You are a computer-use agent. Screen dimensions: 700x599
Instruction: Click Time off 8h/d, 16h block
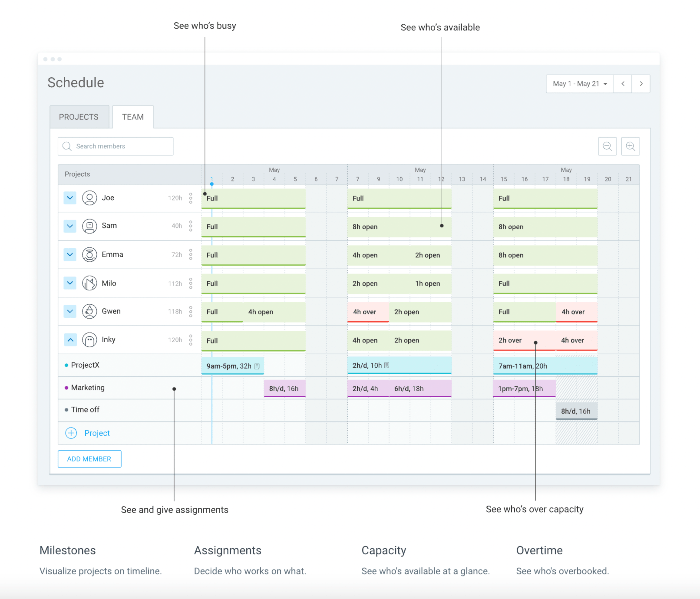tap(576, 411)
